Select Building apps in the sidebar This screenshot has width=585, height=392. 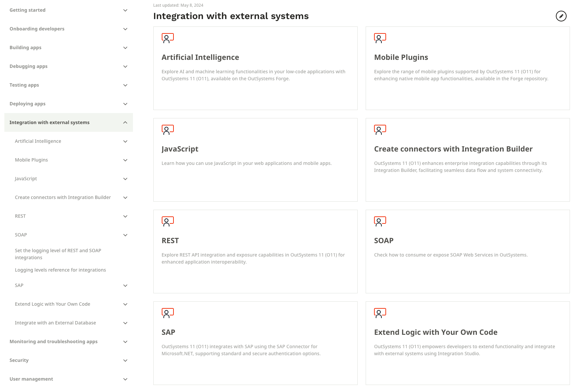click(x=25, y=47)
